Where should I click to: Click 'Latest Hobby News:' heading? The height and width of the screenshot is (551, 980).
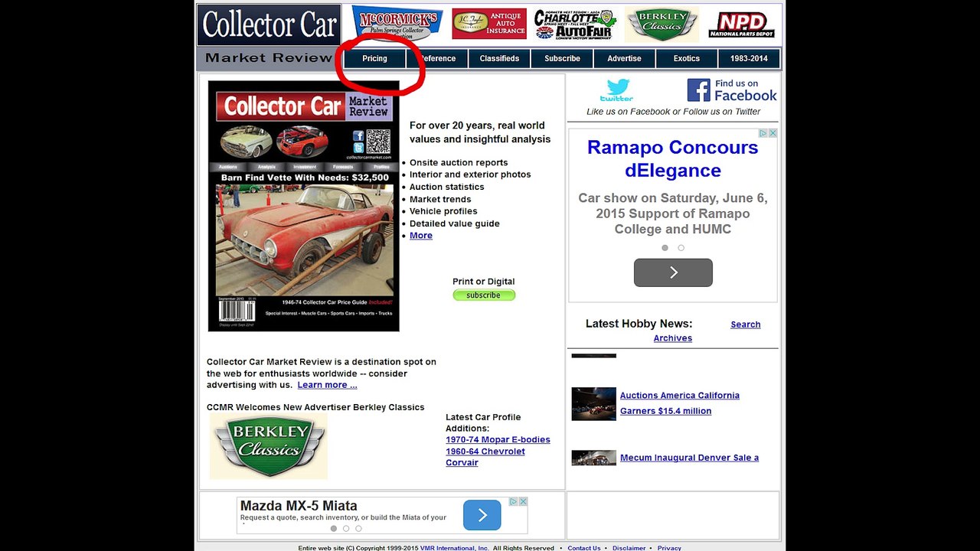coord(639,324)
